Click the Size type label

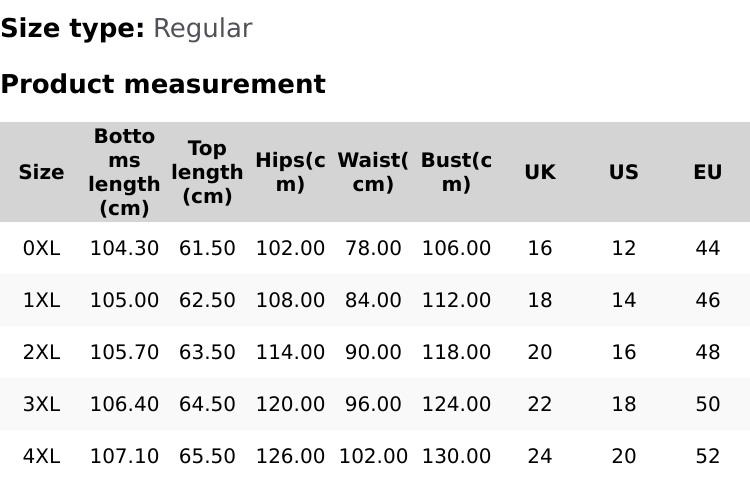[72, 28]
